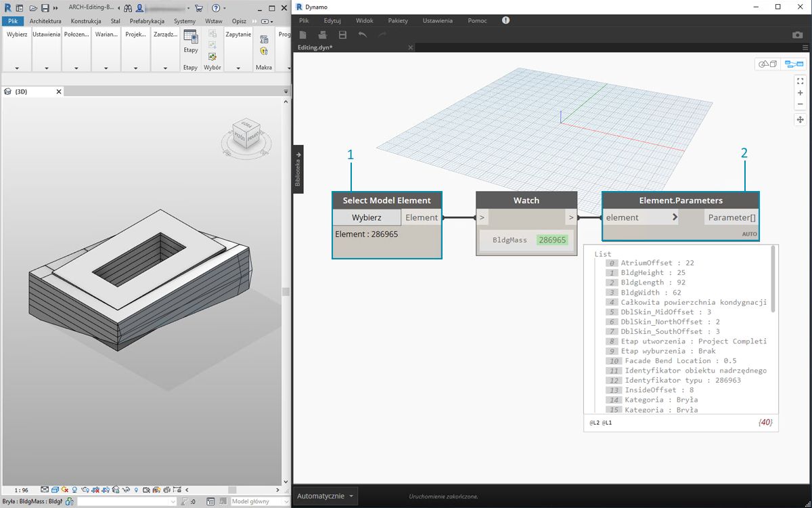Click the Macro Security icon in Makra panel
Viewport: 812px width, 508px height.
264,51
